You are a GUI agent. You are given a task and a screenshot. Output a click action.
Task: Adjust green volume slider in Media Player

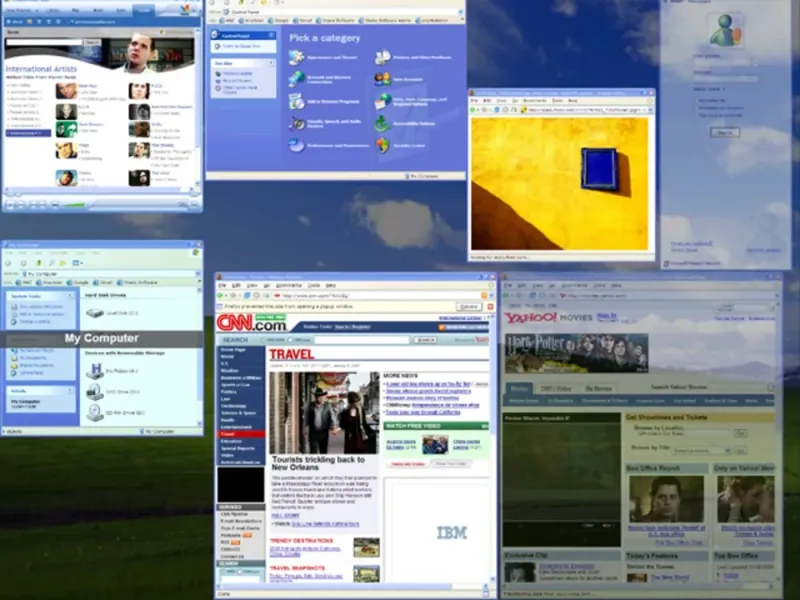(74, 205)
